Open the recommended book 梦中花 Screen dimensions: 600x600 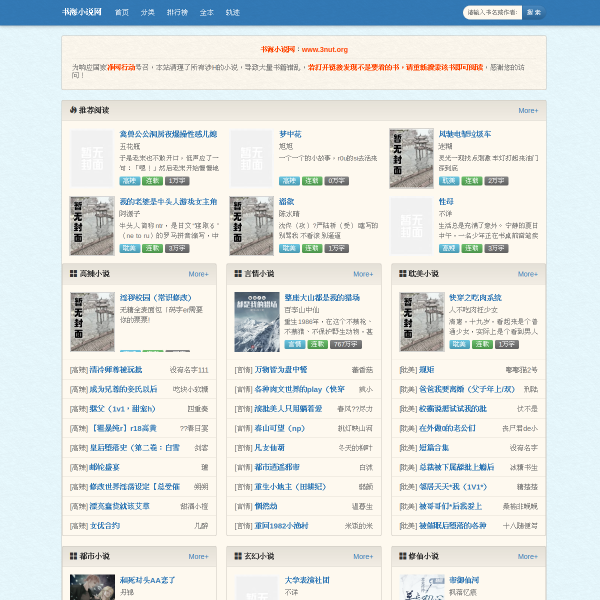290,134
